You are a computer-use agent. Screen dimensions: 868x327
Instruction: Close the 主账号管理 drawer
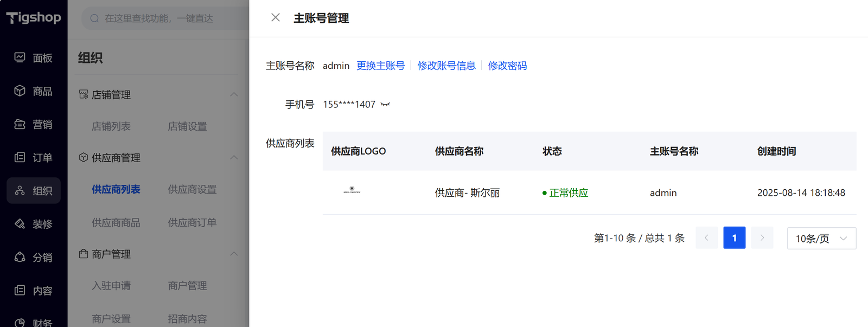[276, 18]
